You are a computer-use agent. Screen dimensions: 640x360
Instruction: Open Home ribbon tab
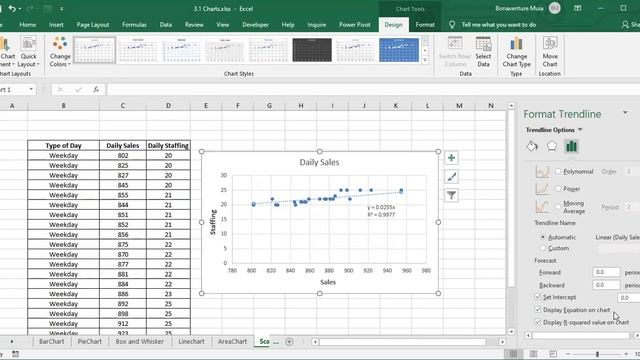point(27,24)
